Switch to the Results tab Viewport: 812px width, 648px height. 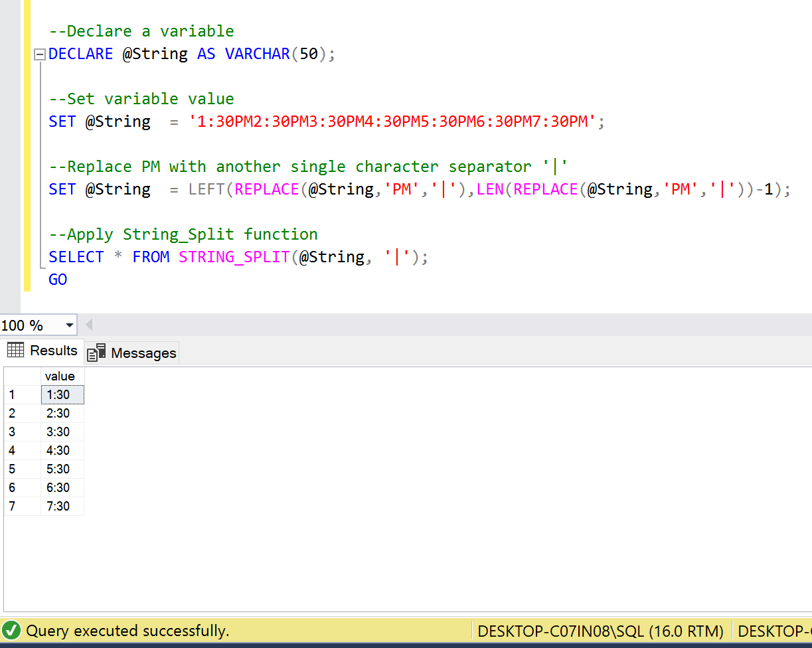(x=43, y=351)
